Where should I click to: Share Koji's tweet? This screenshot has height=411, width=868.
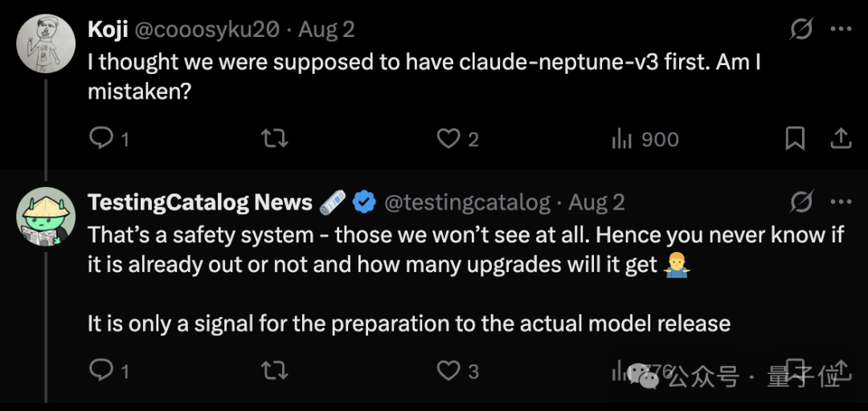(x=840, y=139)
